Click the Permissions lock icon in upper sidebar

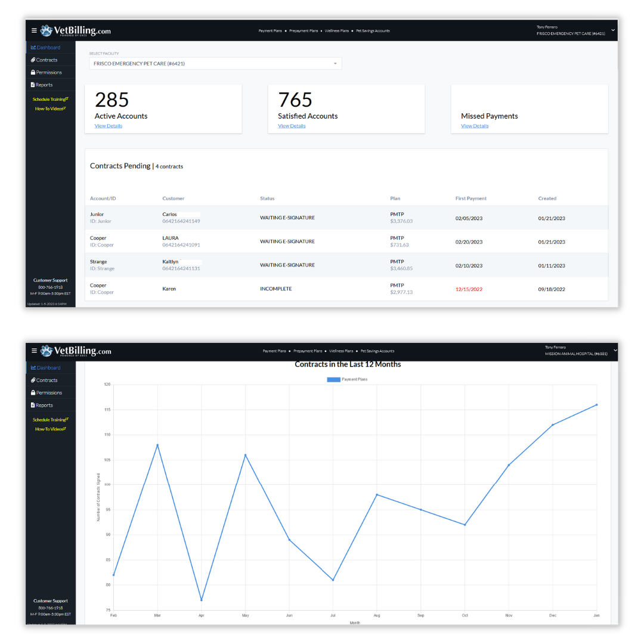[33, 72]
